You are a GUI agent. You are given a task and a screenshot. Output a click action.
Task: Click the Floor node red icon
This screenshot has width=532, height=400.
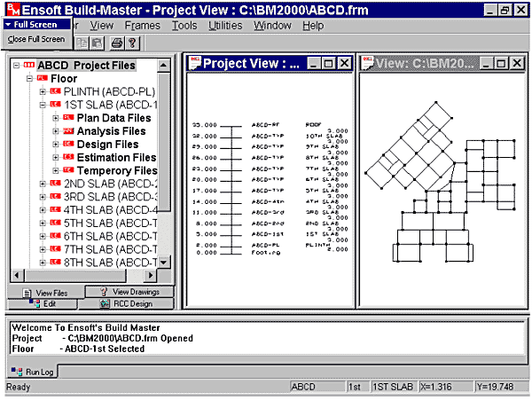[x=43, y=78]
